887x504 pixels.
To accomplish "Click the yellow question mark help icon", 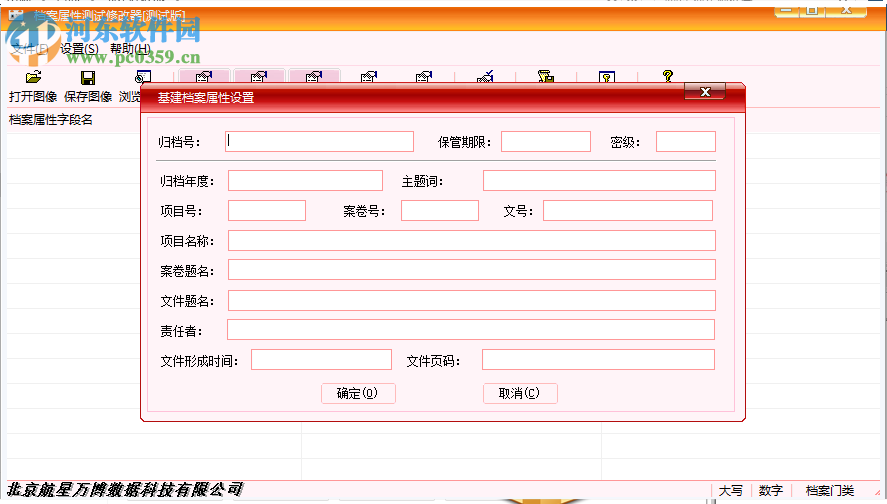I will pyautogui.click(x=668, y=76).
